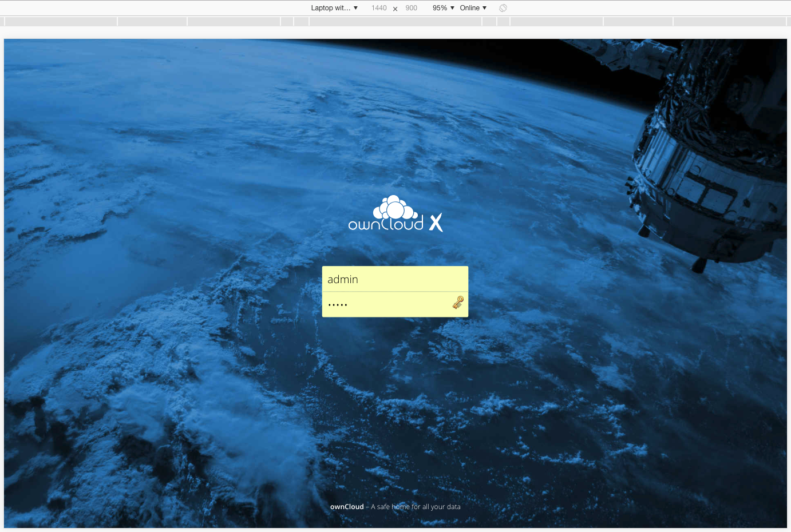Open the 95% zoom level dropdown
Image resolution: width=791 pixels, height=532 pixels.
[x=443, y=7]
